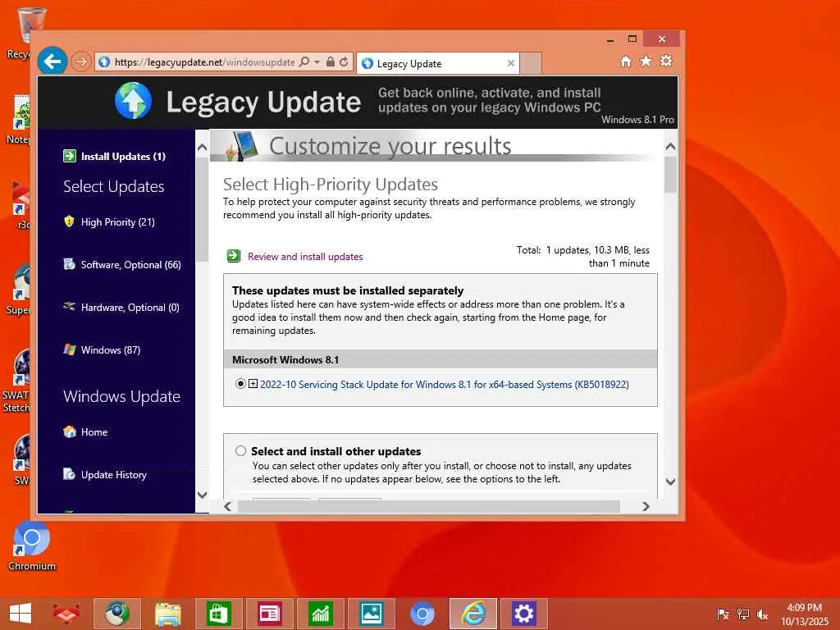This screenshot has height=630, width=840.
Task: Click the horizontal scrollbar track
Action: [428, 506]
